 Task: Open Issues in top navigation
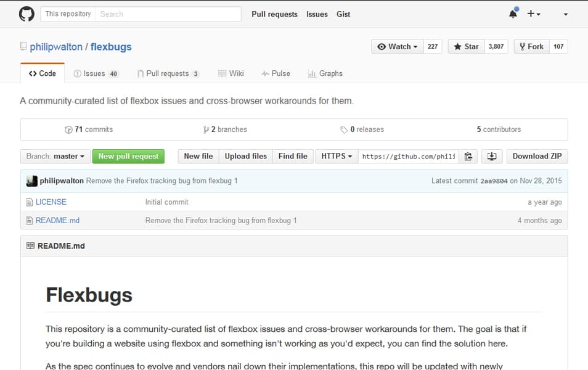tap(317, 14)
